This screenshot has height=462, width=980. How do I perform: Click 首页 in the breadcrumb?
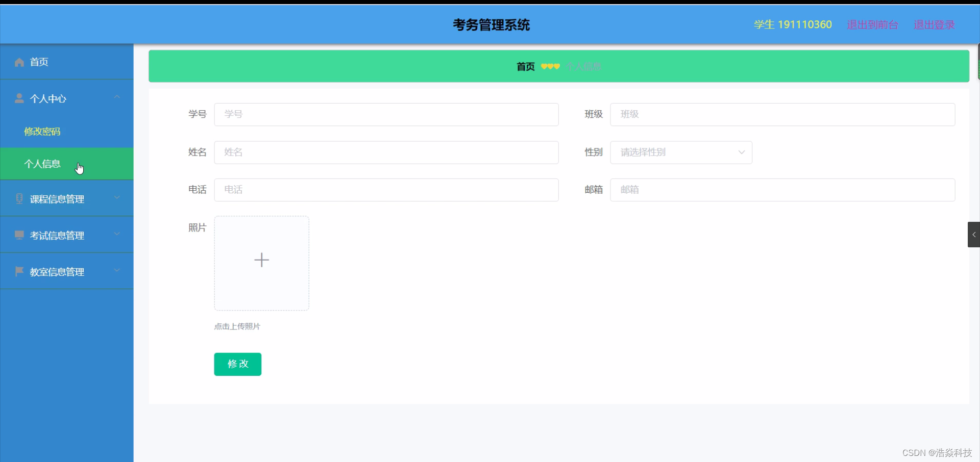[x=525, y=66]
